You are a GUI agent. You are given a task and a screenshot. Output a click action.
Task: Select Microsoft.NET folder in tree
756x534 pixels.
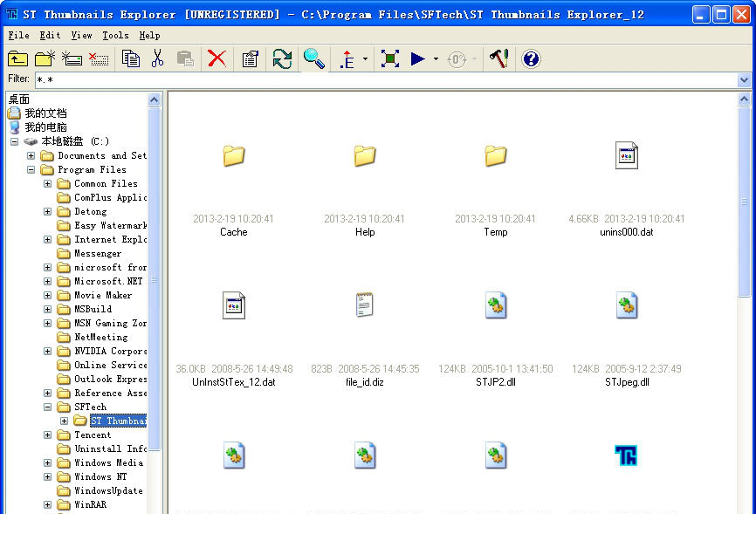[108, 282]
